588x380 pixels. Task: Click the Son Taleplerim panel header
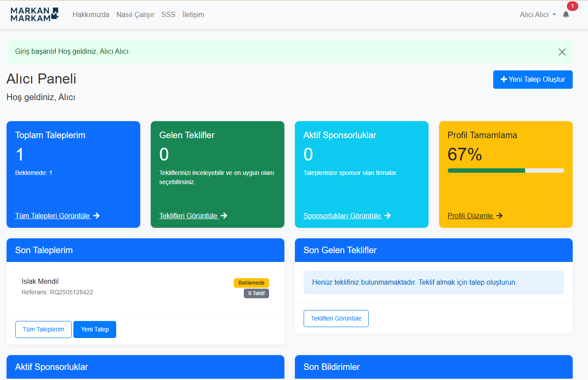point(145,250)
